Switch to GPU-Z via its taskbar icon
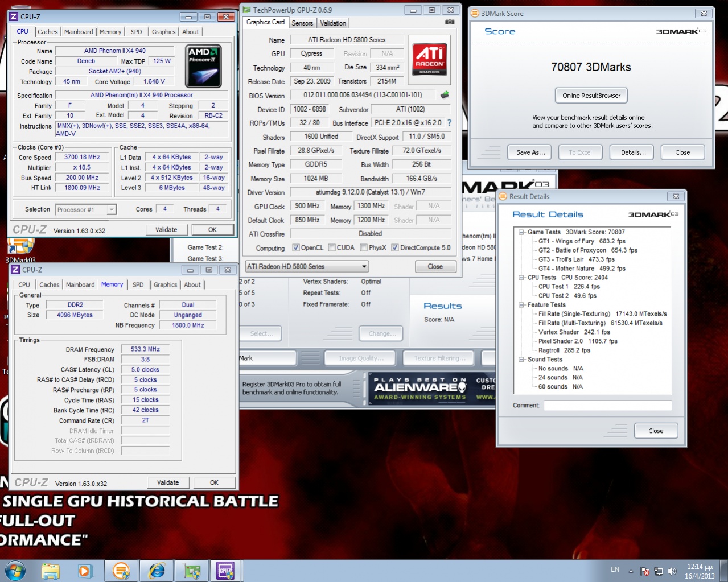The height and width of the screenshot is (582, 728). coord(192,571)
